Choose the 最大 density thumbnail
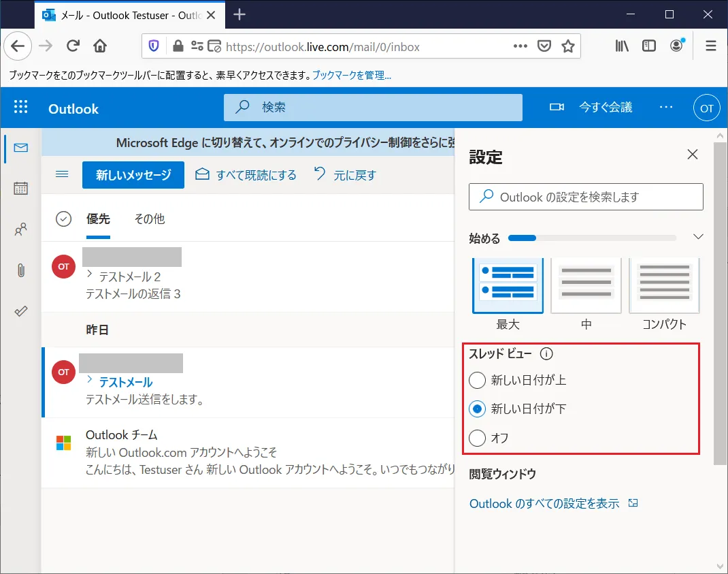 (508, 285)
